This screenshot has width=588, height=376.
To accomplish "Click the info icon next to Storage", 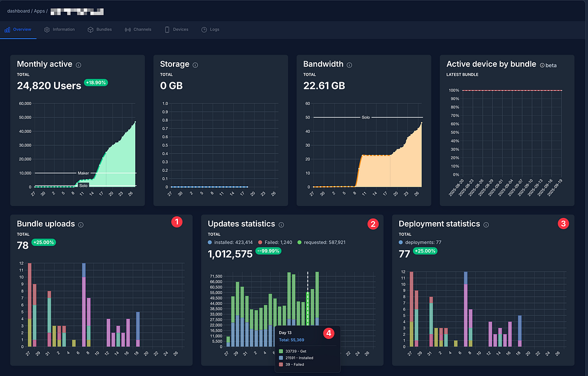I will coord(195,65).
